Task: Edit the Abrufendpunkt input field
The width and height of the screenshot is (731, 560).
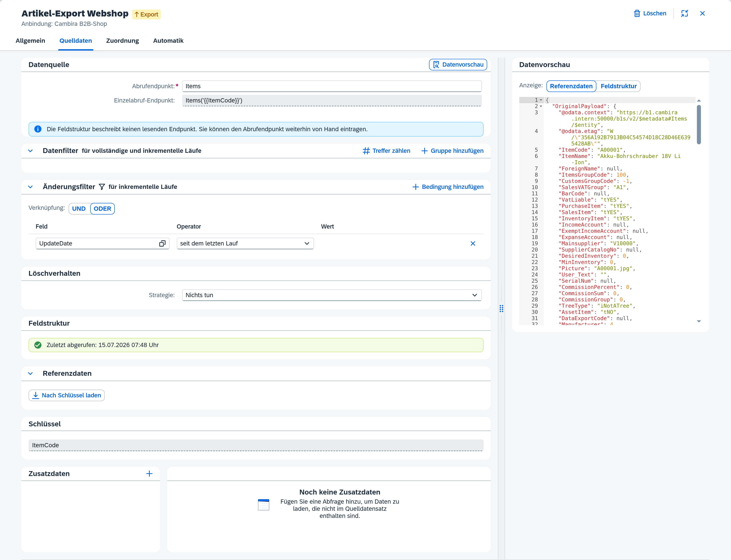Action: pos(332,86)
